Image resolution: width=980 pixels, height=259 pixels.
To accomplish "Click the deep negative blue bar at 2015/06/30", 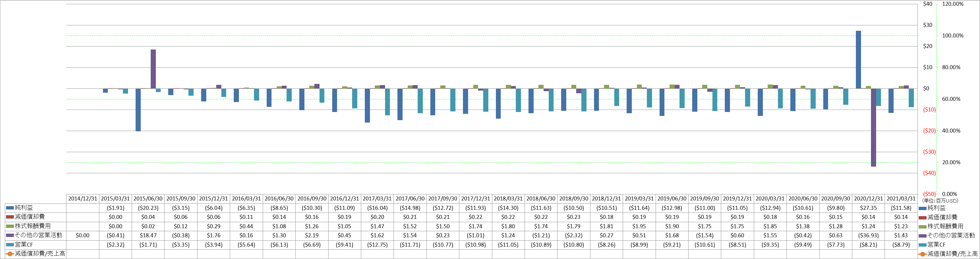I will coord(138,110).
